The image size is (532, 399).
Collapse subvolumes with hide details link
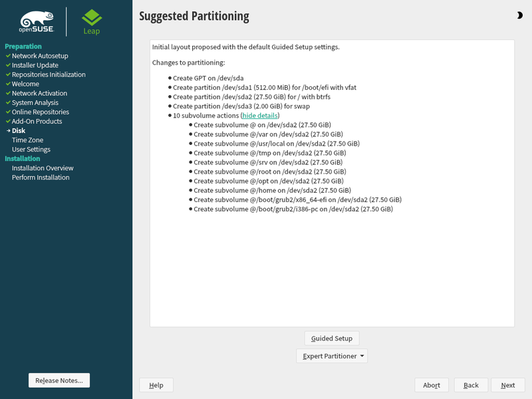260,116
